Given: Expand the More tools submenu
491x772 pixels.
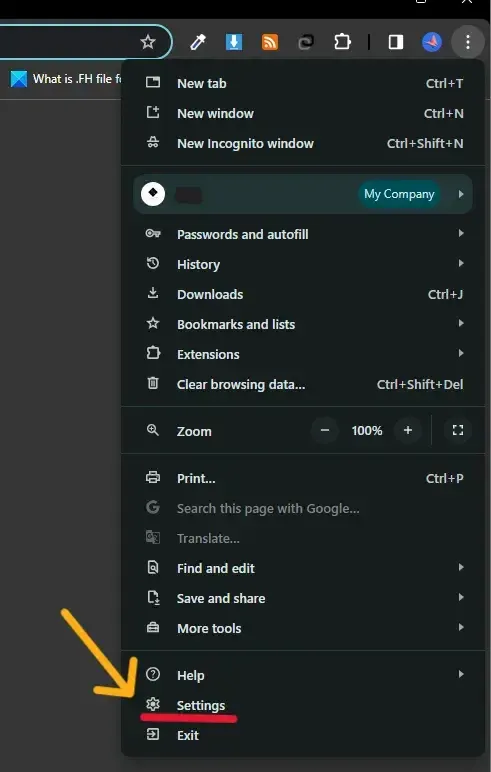Looking at the screenshot, I should tap(303, 628).
